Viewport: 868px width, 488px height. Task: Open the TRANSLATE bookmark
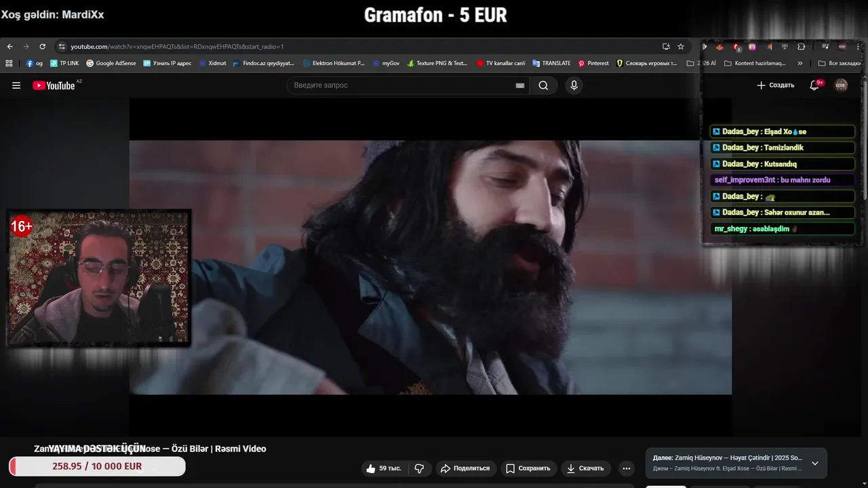[551, 63]
